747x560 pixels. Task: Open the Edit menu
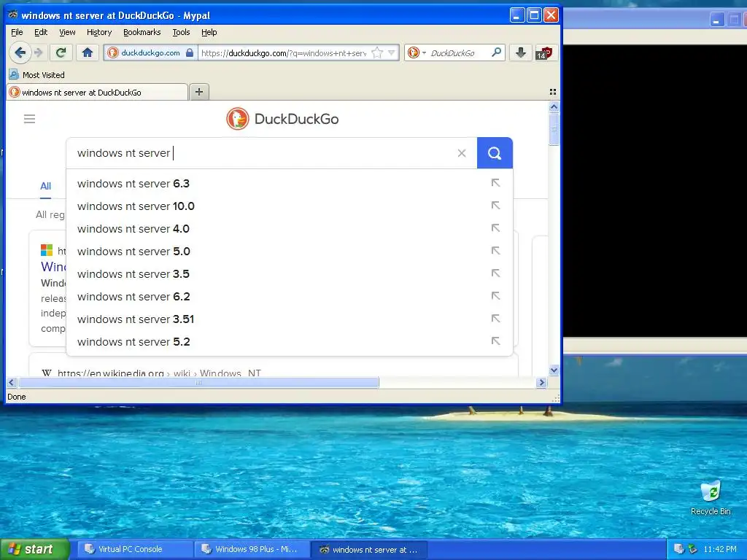(41, 32)
